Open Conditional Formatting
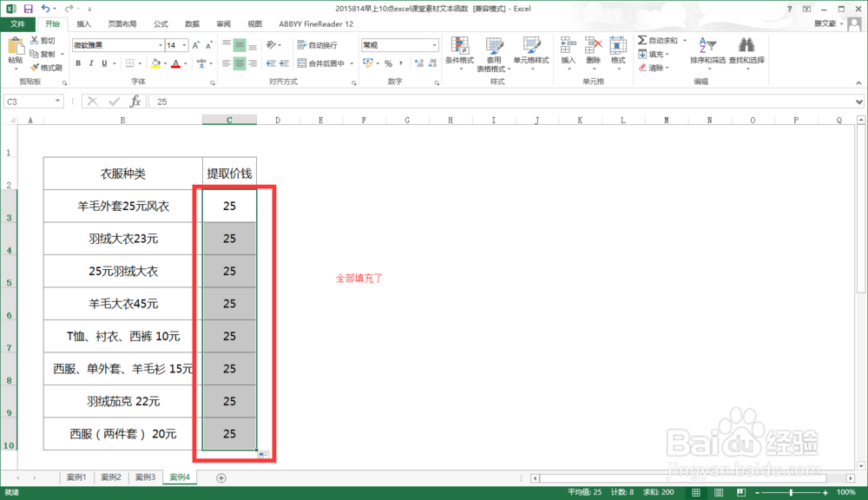This screenshot has height=500, width=868. [459, 53]
